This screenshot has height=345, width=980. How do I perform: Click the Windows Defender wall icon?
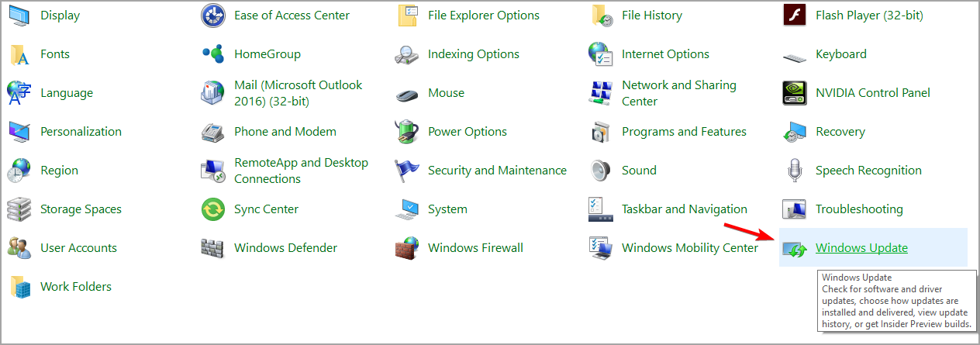[x=213, y=248]
